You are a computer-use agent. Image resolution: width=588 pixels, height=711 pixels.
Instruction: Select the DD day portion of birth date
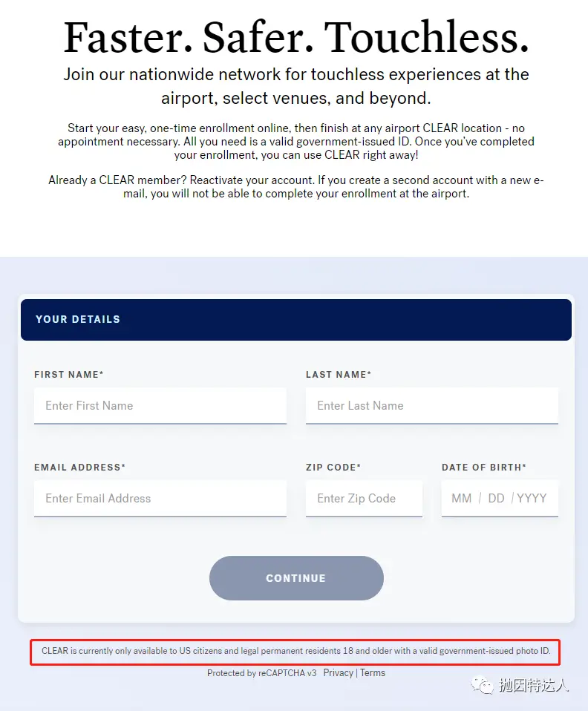pos(497,498)
